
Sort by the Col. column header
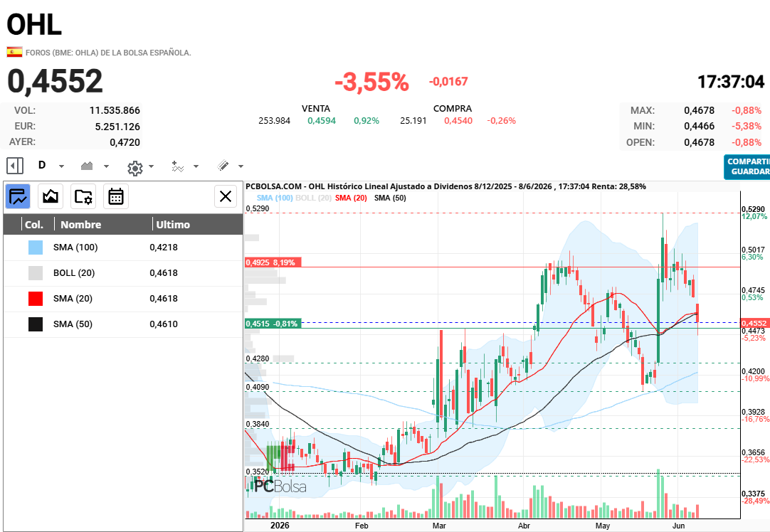pyautogui.click(x=34, y=224)
